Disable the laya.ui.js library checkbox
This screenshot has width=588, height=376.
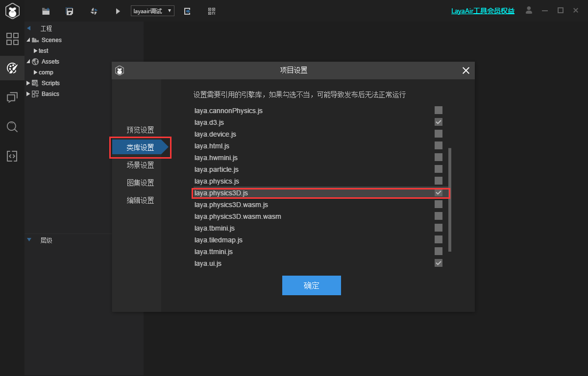(x=438, y=263)
